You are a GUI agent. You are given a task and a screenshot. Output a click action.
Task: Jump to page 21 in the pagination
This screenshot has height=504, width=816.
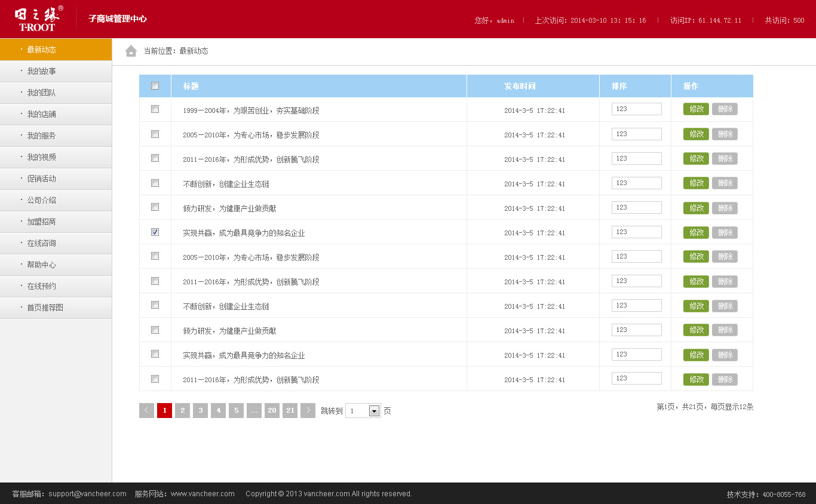[290, 410]
